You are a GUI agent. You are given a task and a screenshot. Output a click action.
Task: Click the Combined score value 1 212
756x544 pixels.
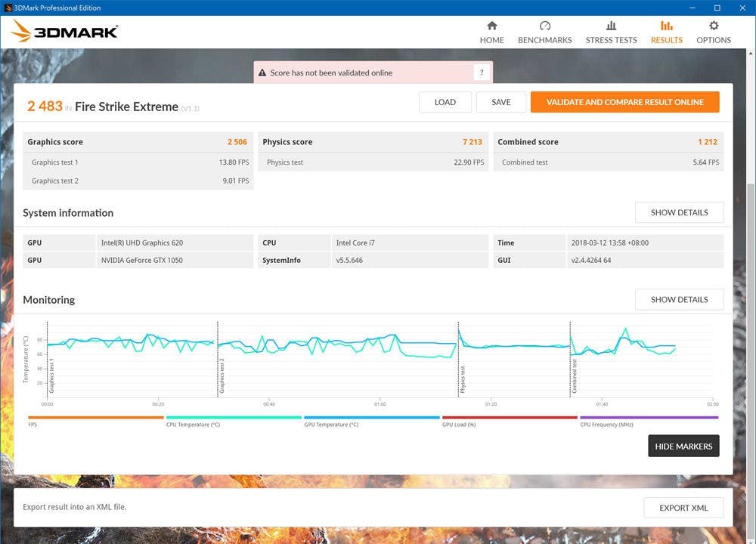click(708, 142)
